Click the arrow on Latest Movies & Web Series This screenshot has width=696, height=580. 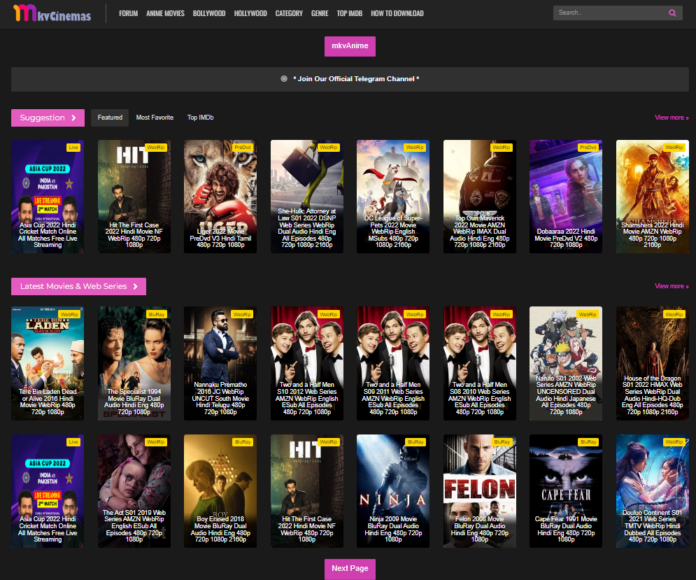click(135, 286)
